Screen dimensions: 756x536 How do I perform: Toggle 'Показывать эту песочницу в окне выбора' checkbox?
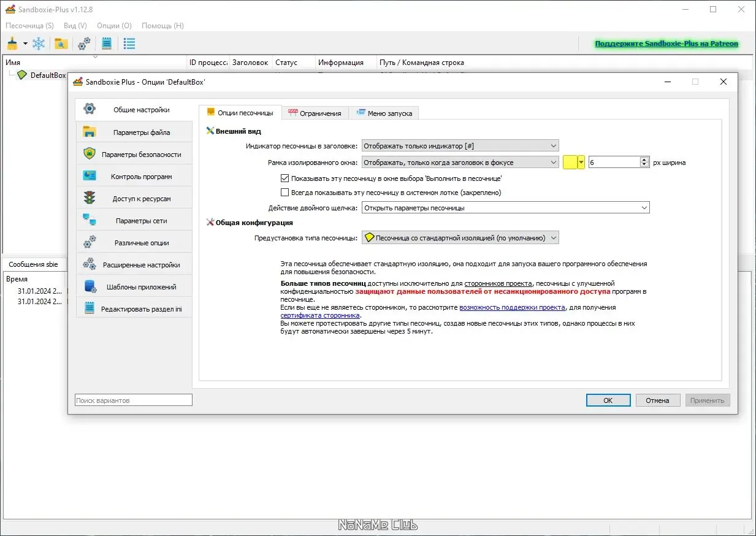click(284, 178)
